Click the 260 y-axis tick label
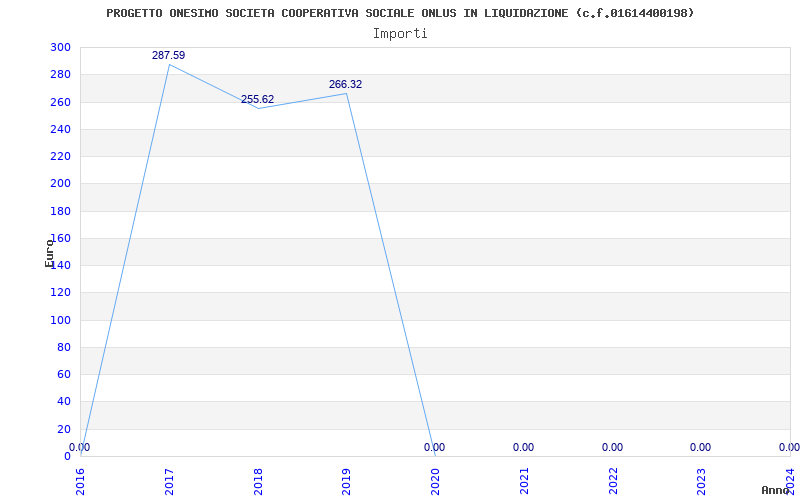This screenshot has width=800, height=500. (x=60, y=102)
